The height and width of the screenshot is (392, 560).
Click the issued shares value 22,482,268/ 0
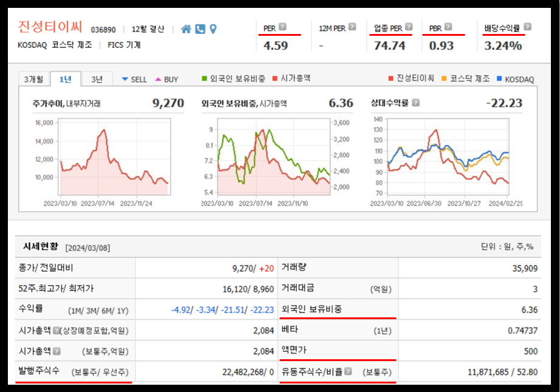248,372
